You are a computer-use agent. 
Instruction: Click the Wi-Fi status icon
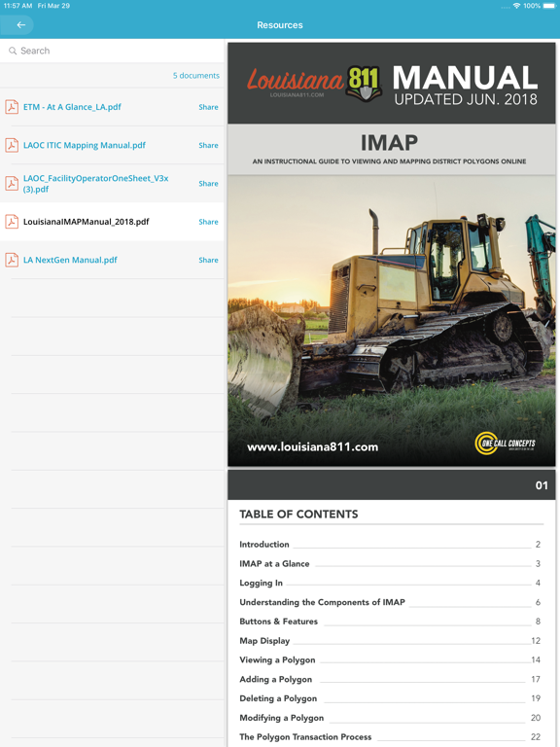click(516, 6)
